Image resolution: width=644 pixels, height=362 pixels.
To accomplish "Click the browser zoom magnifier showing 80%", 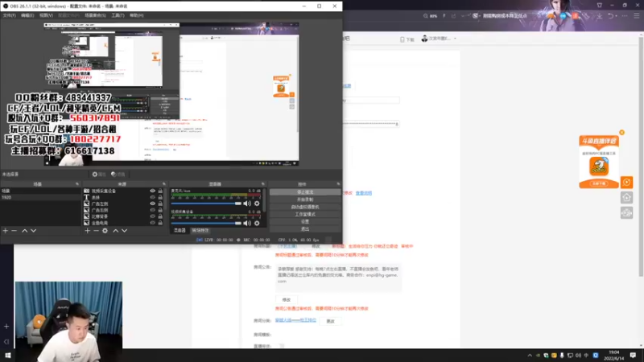I will 426,15.
